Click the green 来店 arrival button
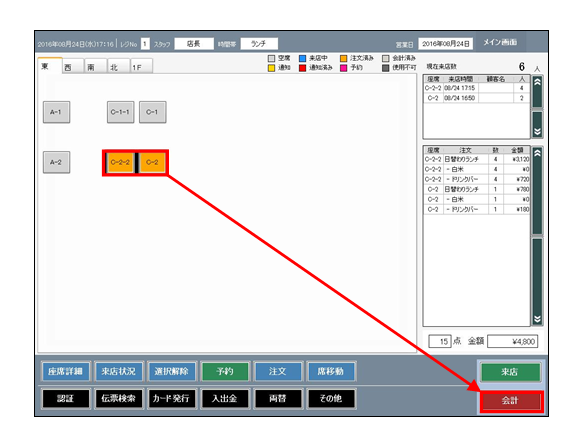Screen dimensions: 581x441 (x=510, y=372)
